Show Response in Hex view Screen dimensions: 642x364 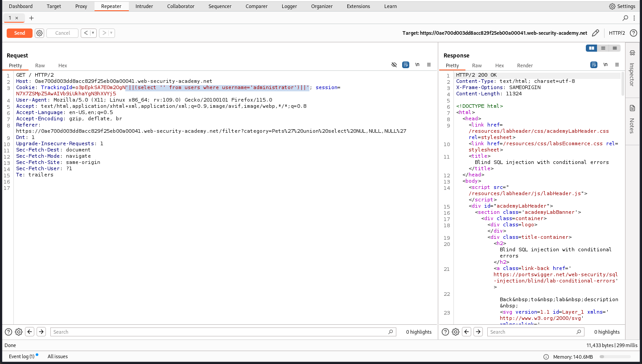(499, 65)
